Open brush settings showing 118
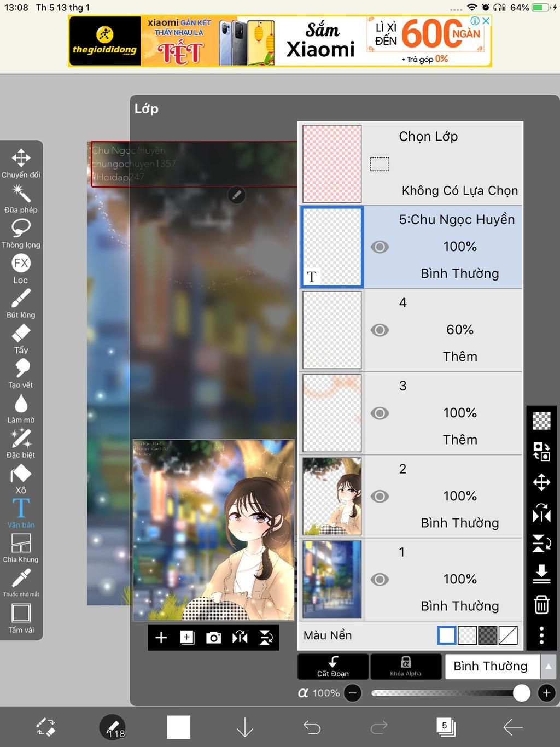This screenshot has height=747, width=560. point(112,727)
